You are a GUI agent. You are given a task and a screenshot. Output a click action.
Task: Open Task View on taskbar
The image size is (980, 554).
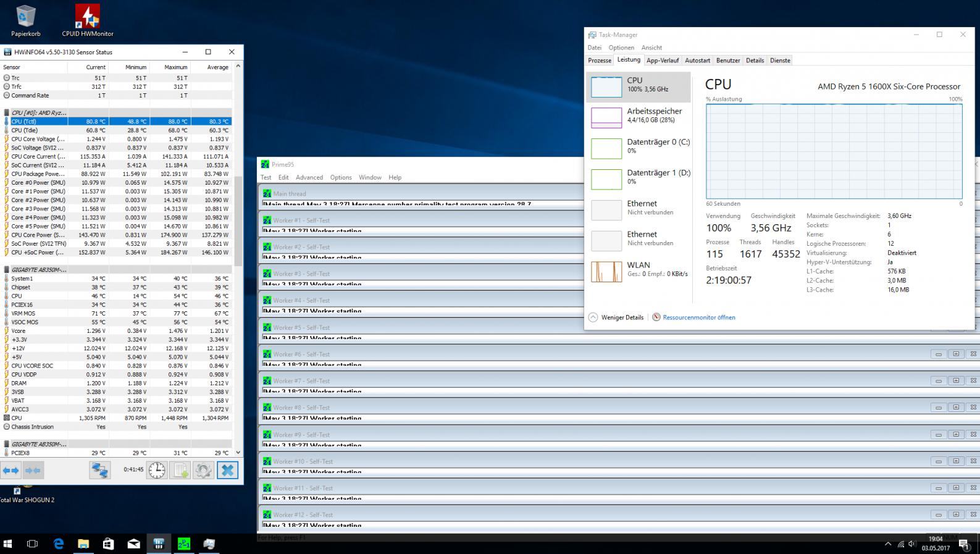(x=32, y=544)
